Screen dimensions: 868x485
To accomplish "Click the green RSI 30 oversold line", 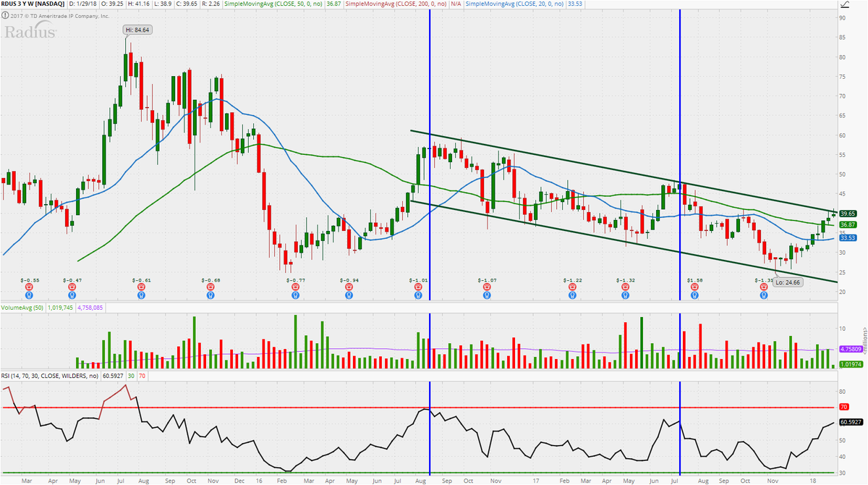I will point(420,473).
